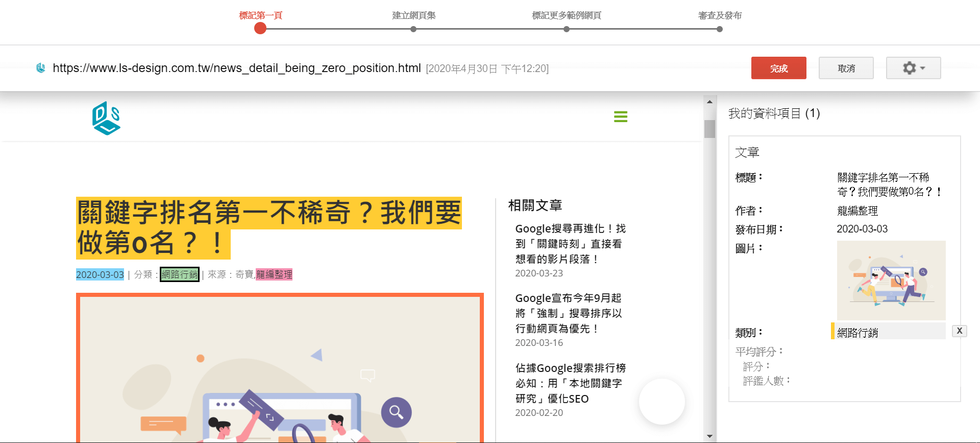Click the 標記更多範例網頁 step label
This screenshot has width=980, height=443.
pos(567,15)
